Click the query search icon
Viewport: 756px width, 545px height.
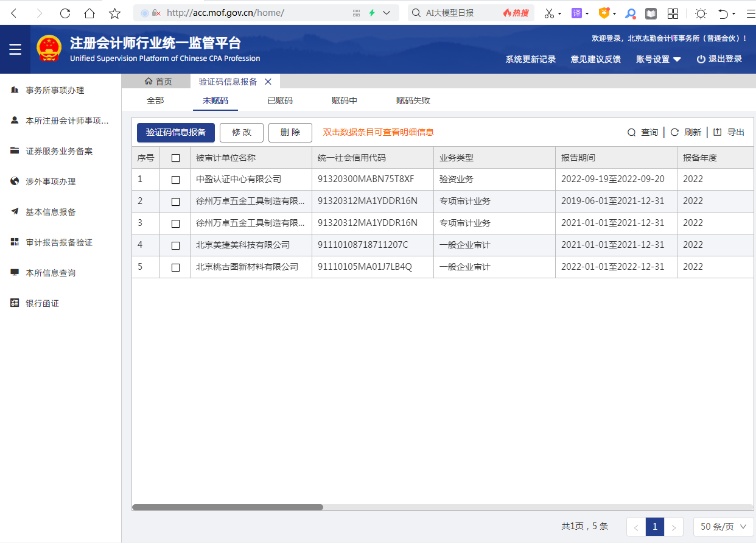coord(631,133)
